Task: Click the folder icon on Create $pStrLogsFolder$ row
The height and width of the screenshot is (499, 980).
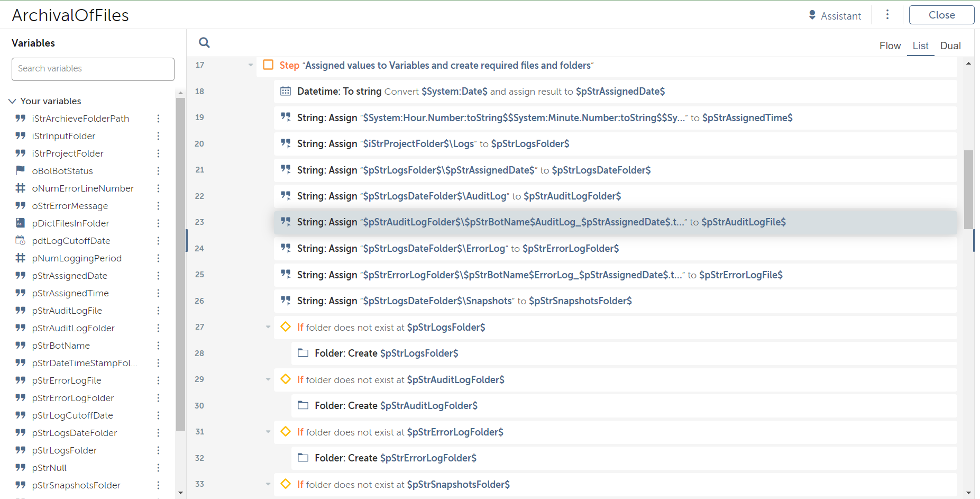Action: (x=303, y=353)
